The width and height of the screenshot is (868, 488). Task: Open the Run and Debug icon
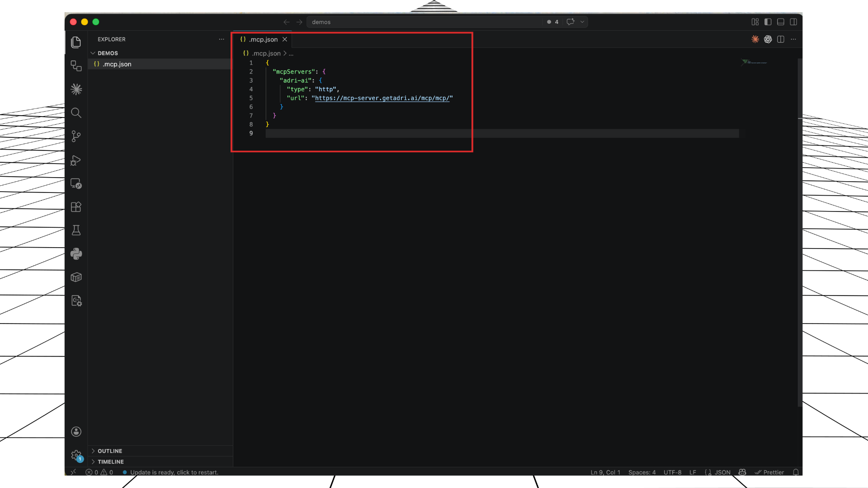(76, 160)
